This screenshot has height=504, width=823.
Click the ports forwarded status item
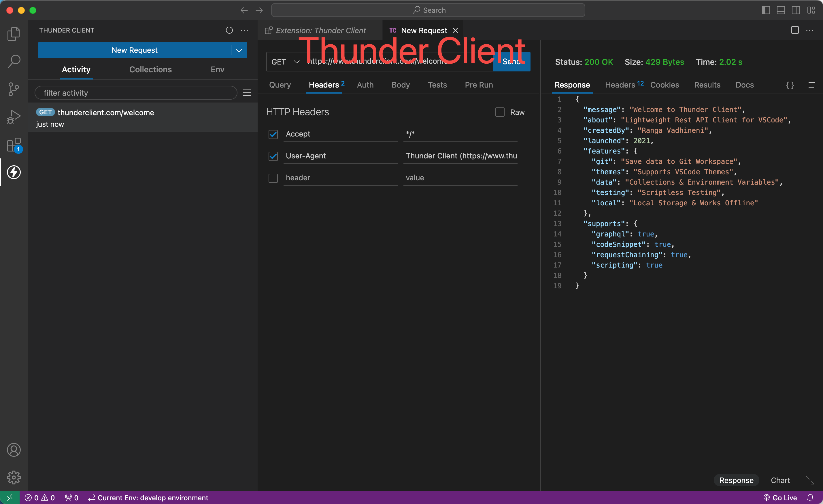click(72, 498)
